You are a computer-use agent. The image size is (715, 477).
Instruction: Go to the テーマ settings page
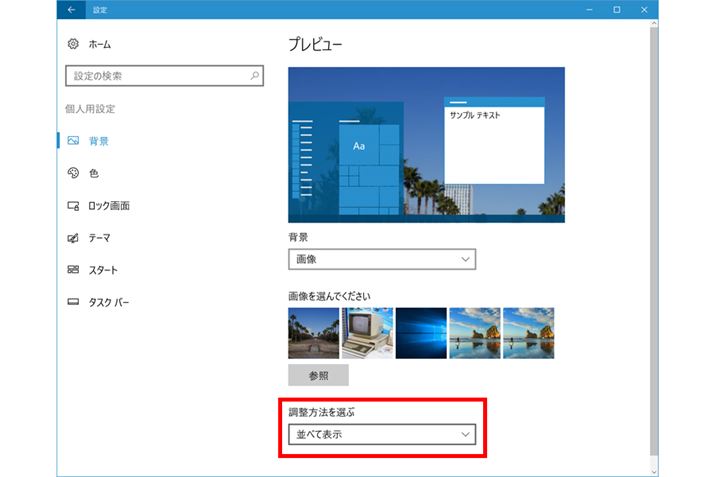(99, 238)
